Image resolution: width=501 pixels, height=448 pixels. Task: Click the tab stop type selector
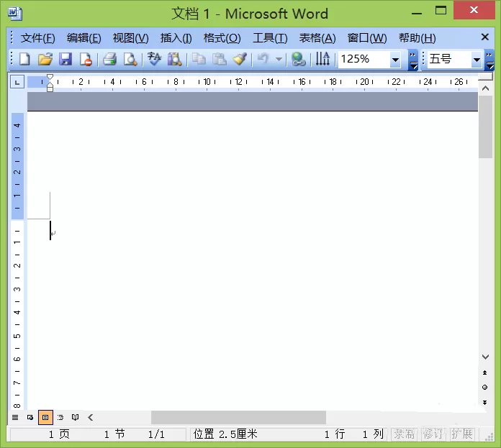pyautogui.click(x=17, y=82)
